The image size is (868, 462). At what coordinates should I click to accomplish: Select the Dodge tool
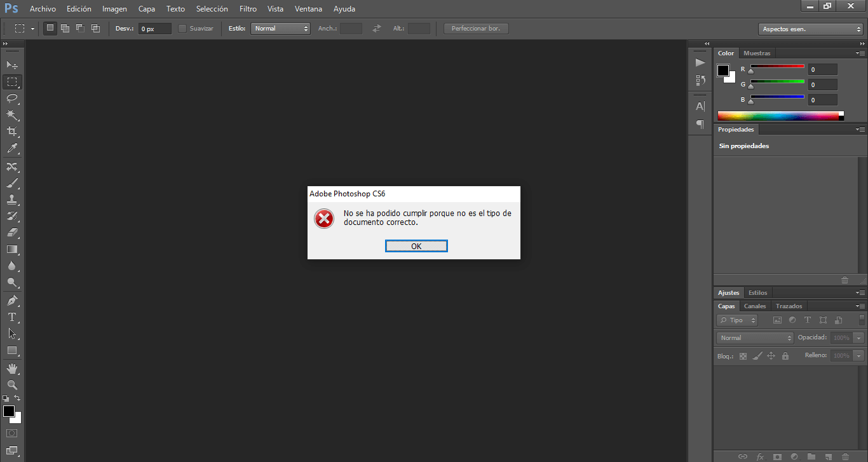(x=12, y=282)
